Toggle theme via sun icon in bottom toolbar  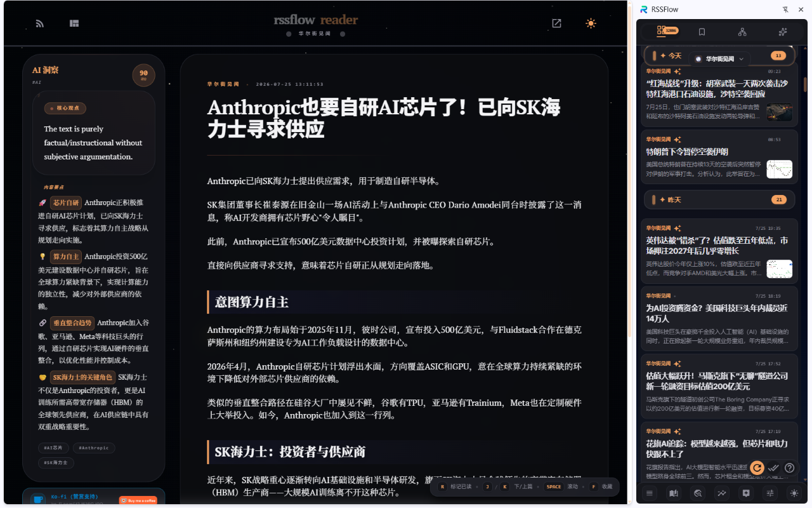pyautogui.click(x=794, y=493)
